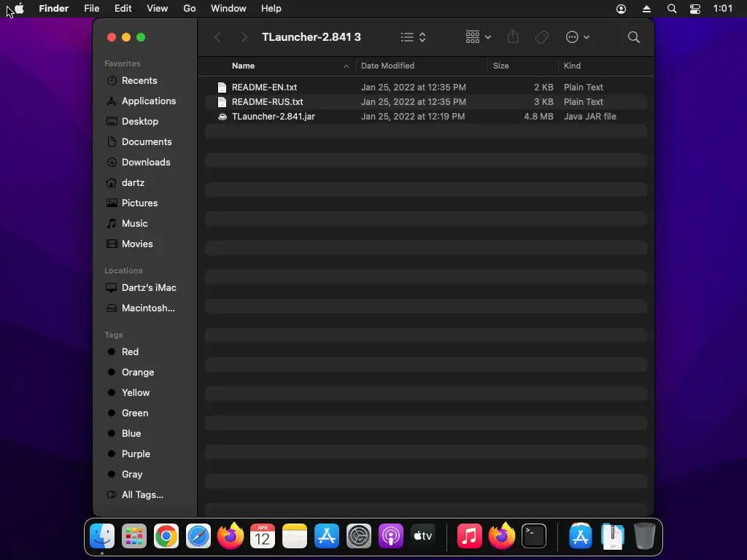747x560 pixels.
Task: Open the Trash in Dock
Action: [645, 536]
